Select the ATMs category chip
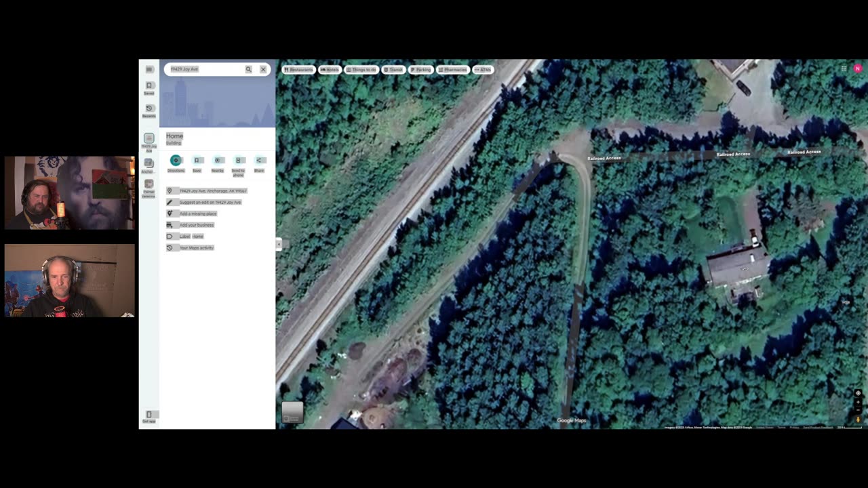Image resolution: width=868 pixels, height=488 pixels. coord(483,70)
